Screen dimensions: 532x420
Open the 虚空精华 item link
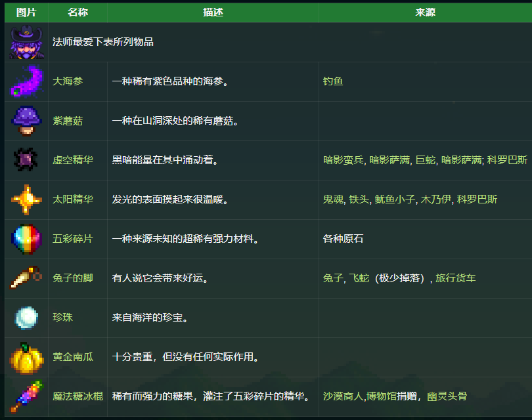click(x=73, y=160)
